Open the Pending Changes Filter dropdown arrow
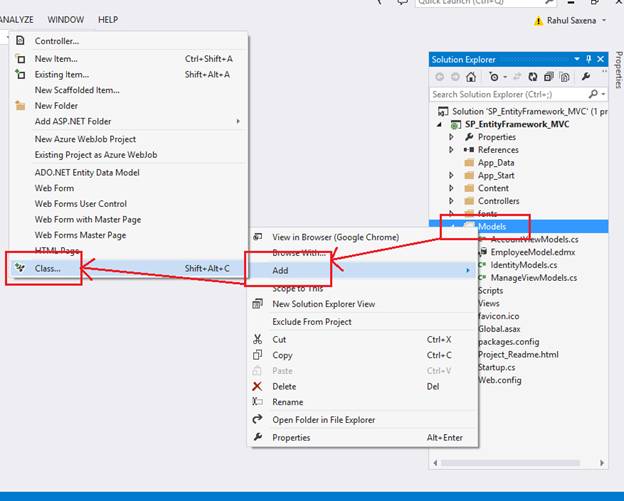The width and height of the screenshot is (624, 501). pos(505,77)
